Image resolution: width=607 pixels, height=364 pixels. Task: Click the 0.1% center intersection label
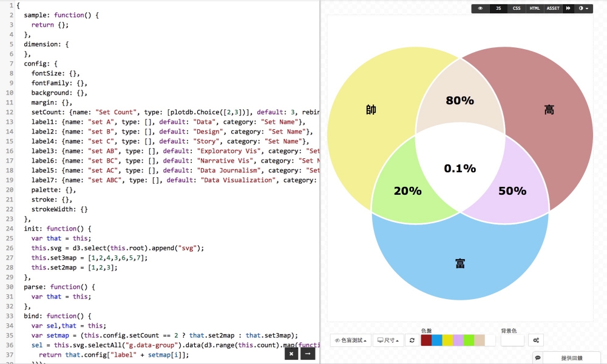(460, 168)
